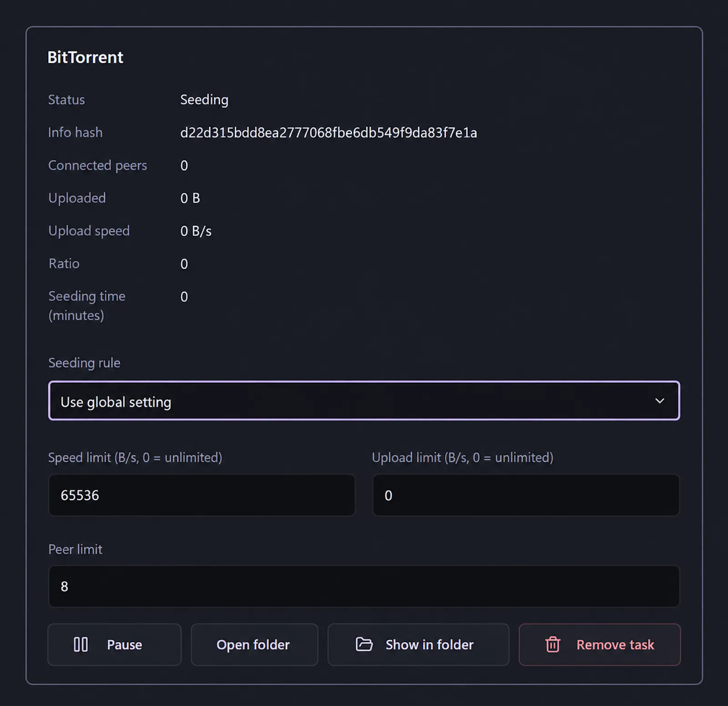Click the Uploaded label

click(x=77, y=198)
